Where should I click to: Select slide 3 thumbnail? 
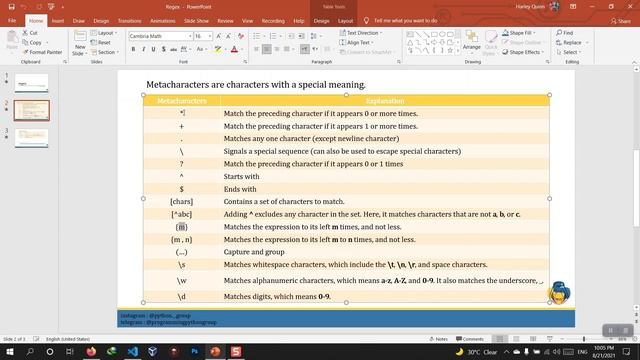(x=31, y=138)
